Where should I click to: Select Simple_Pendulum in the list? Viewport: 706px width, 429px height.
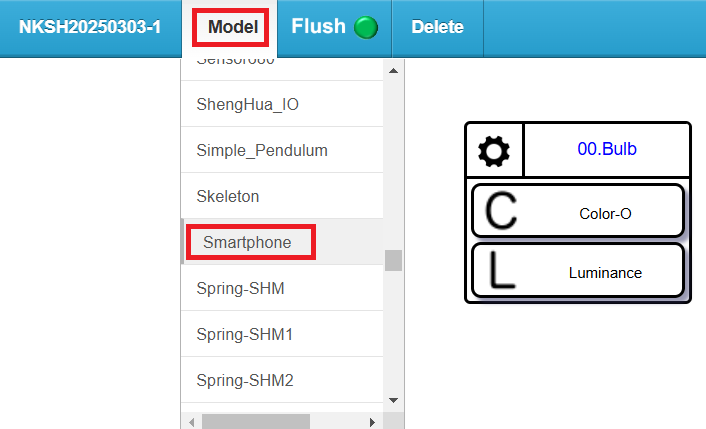point(262,150)
